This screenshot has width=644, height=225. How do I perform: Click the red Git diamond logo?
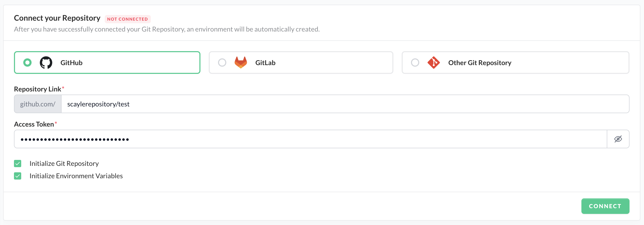434,63
